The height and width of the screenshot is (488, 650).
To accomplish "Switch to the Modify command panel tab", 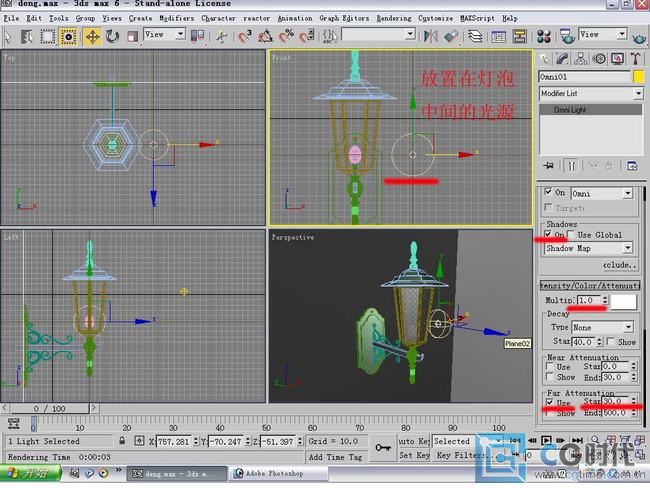I will pos(562,59).
